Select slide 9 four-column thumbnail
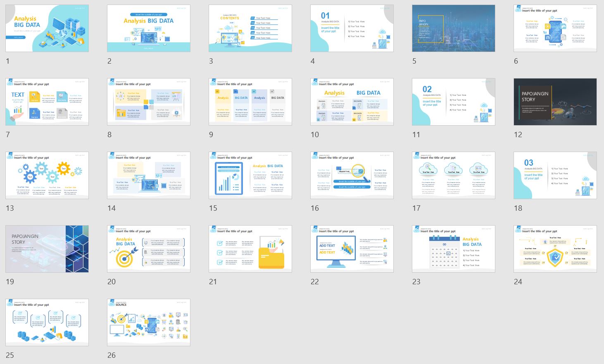604x364 pixels. (x=250, y=102)
